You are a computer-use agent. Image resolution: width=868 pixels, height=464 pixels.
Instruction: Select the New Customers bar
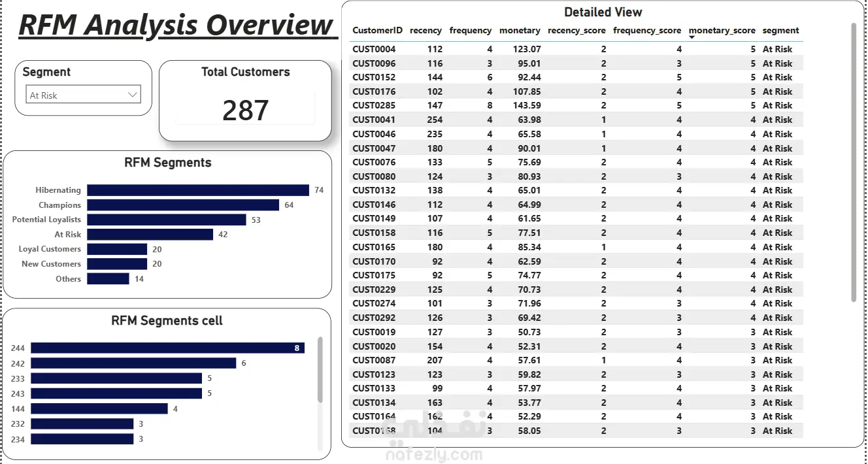point(117,264)
